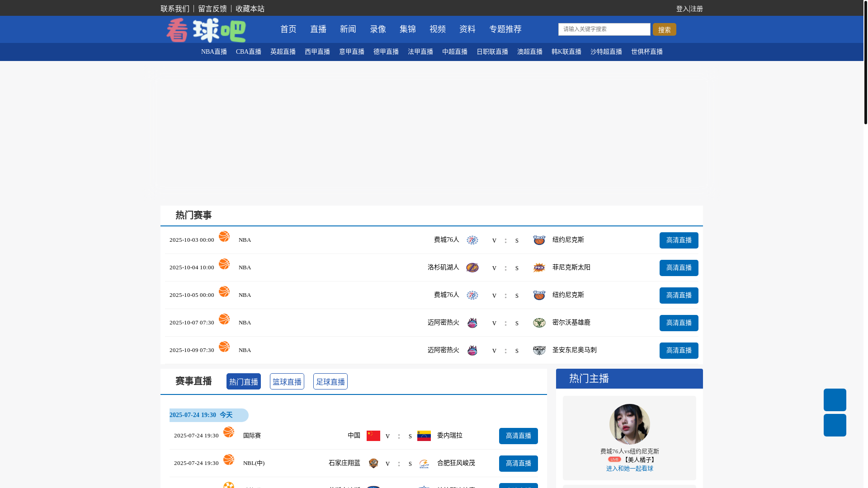Click the Phoenix Suns team logo
The width and height of the screenshot is (868, 488).
[x=539, y=267]
